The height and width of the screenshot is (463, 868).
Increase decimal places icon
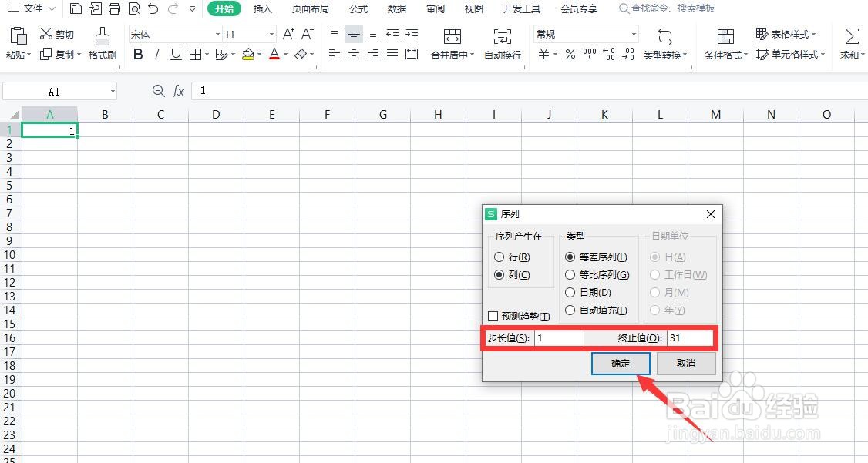pos(609,54)
